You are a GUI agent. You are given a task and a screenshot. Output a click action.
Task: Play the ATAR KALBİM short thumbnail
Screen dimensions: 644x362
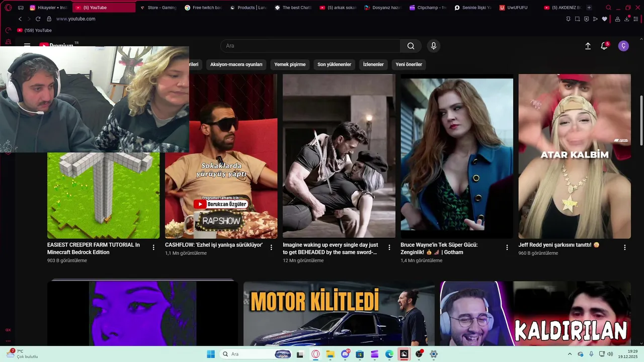pos(575,156)
